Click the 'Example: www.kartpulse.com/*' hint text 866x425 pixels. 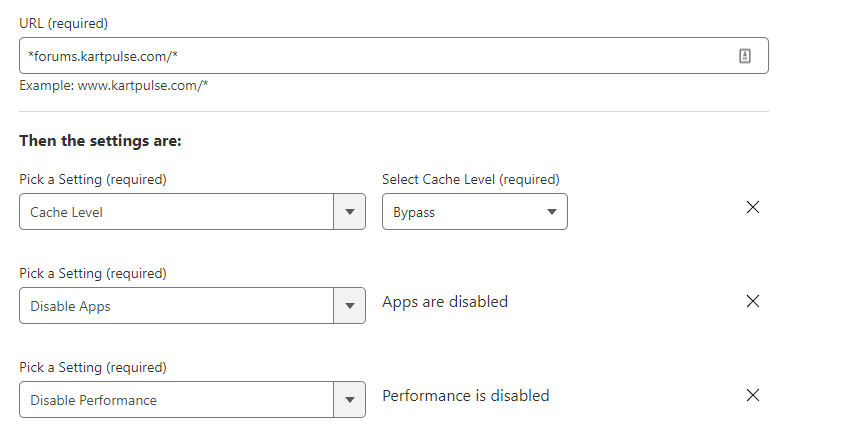click(x=114, y=86)
